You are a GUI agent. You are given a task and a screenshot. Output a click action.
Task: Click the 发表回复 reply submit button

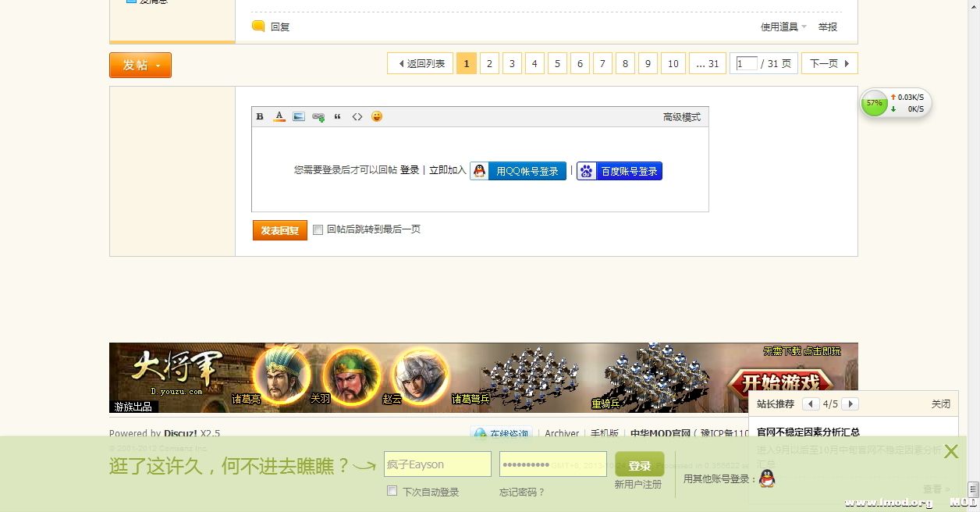tap(279, 229)
